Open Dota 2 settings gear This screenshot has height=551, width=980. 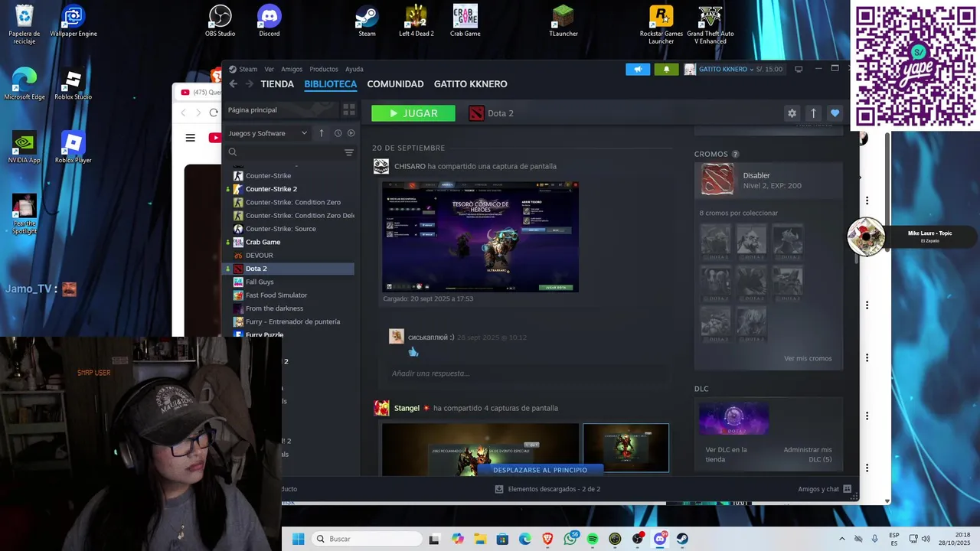pos(792,113)
